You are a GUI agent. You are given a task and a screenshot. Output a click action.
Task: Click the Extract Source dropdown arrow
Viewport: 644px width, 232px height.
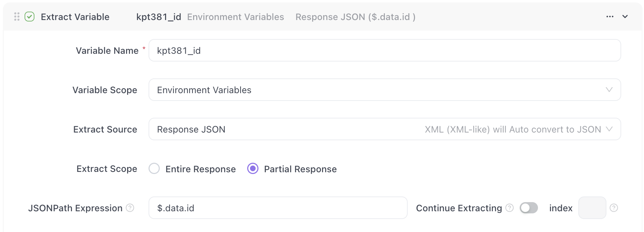click(609, 129)
